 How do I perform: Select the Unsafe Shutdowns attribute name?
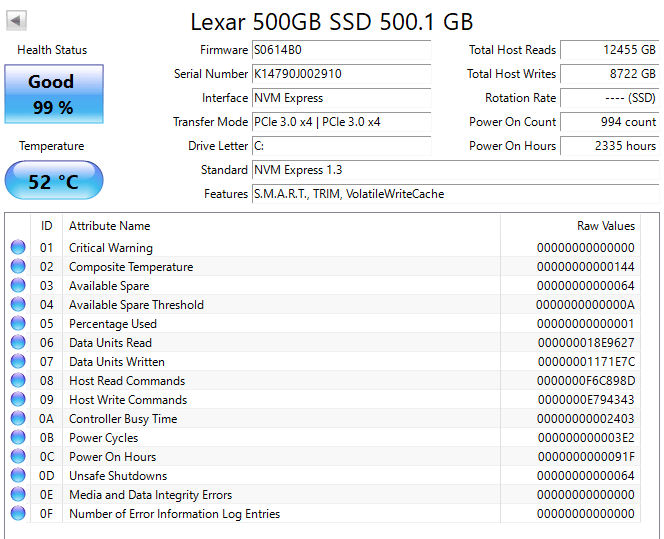(118, 476)
